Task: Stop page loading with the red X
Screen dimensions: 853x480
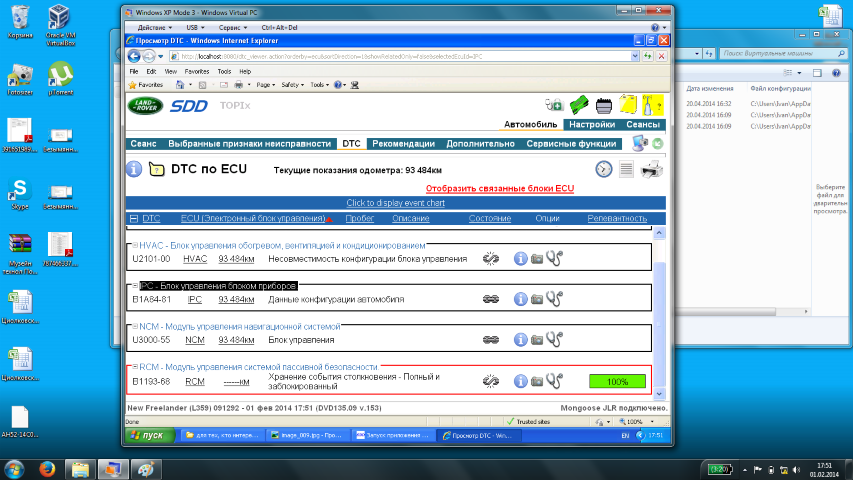Action: 662,56
